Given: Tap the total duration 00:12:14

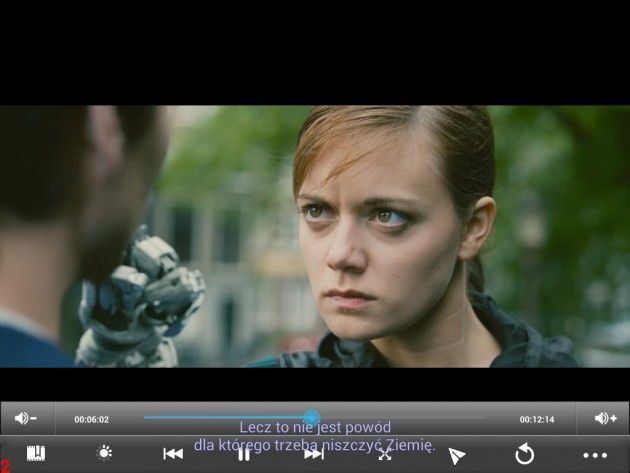Looking at the screenshot, I should [537, 420].
